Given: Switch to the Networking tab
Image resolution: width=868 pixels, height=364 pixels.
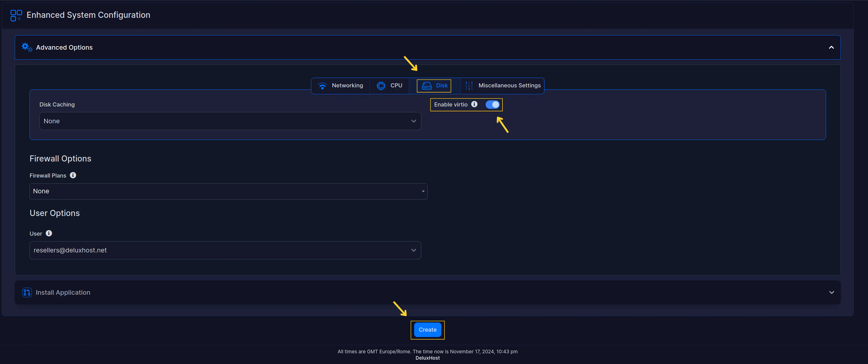Looking at the screenshot, I should click(347, 86).
